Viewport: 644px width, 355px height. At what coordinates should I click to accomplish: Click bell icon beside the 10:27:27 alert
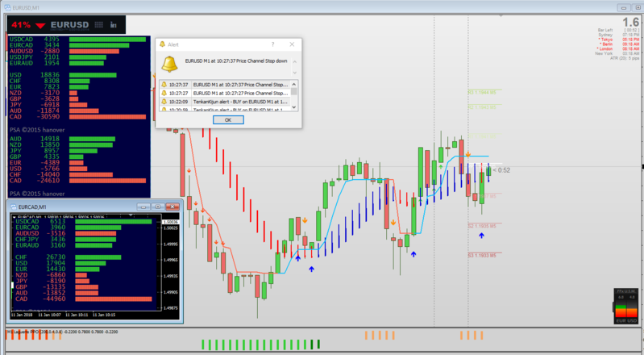point(164,93)
